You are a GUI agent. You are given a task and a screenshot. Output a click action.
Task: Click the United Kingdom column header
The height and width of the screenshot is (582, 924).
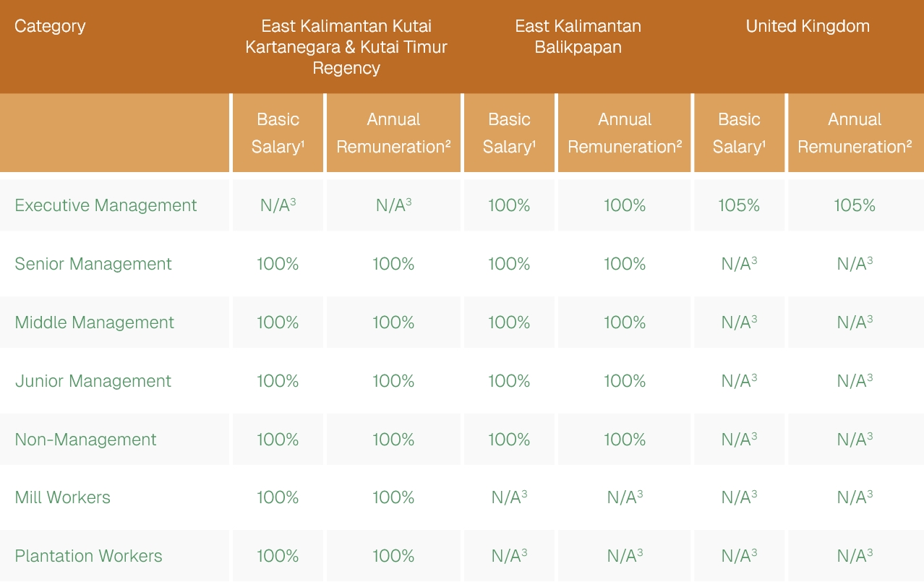point(808,26)
